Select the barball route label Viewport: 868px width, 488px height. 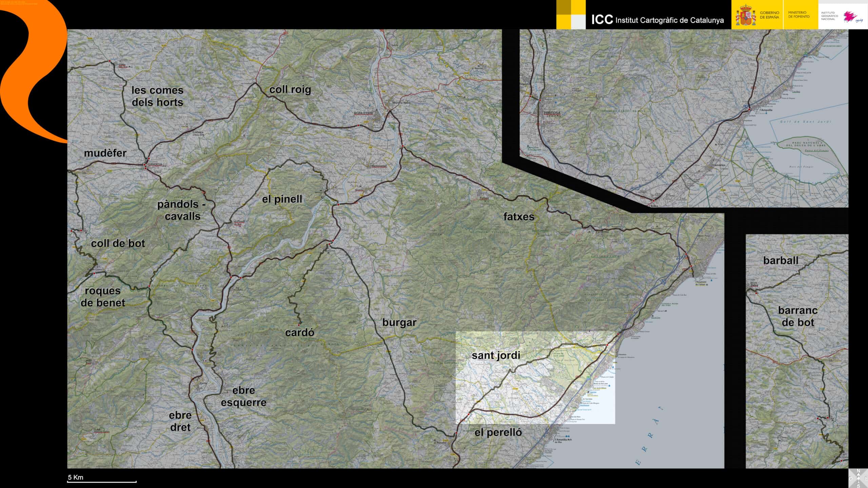coord(781,261)
